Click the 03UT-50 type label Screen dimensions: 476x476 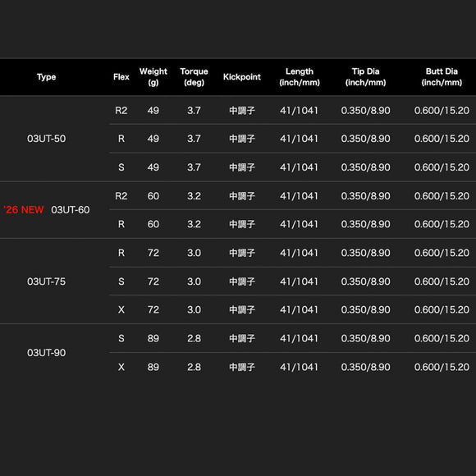click(47, 139)
